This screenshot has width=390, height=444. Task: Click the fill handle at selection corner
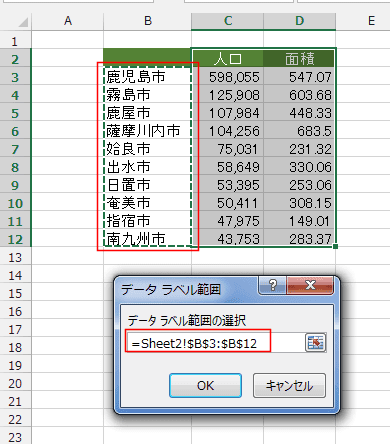pos(335,246)
